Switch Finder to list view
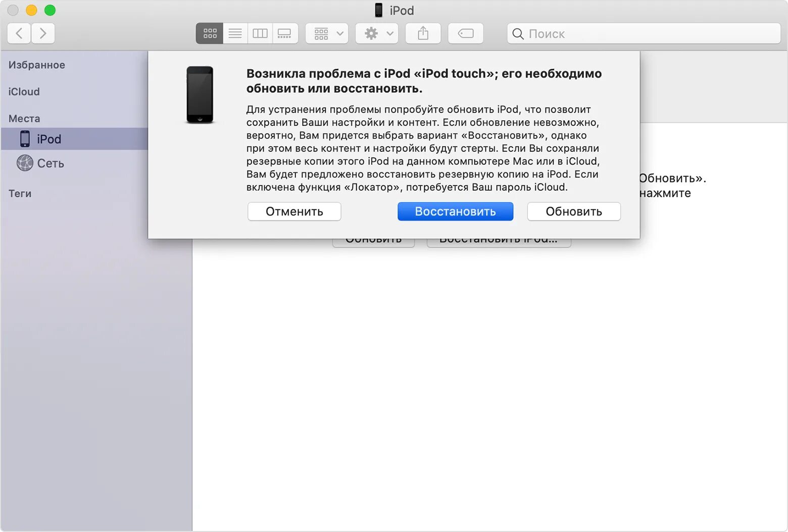 (235, 34)
